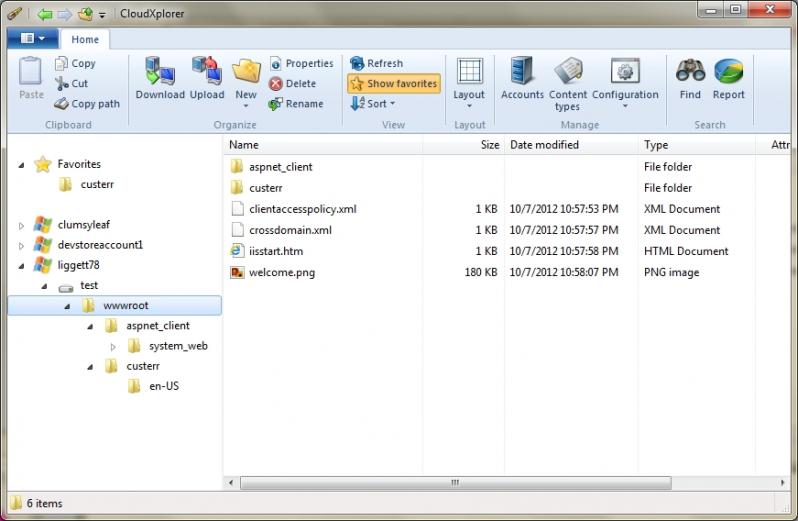Sort by Size column header
The height and width of the screenshot is (521, 798).
464,145
